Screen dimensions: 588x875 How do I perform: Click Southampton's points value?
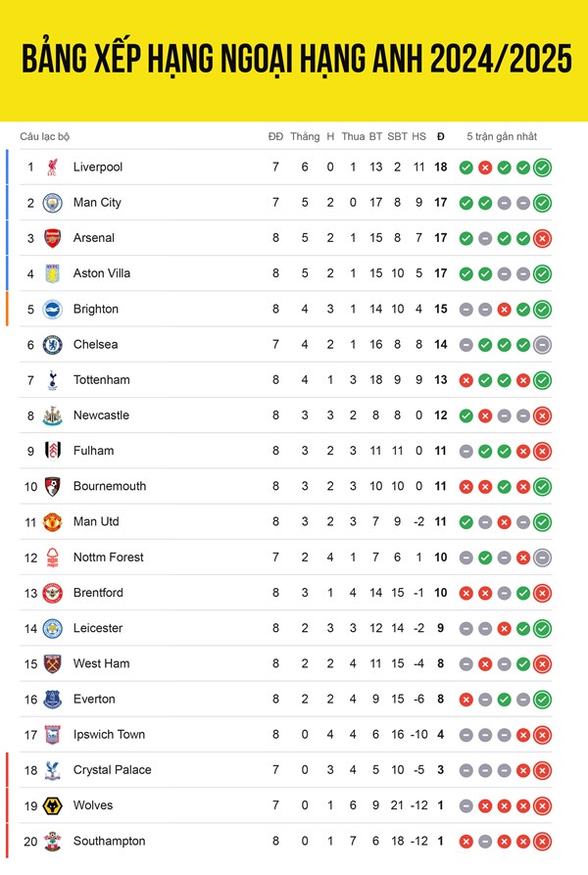pyautogui.click(x=441, y=841)
